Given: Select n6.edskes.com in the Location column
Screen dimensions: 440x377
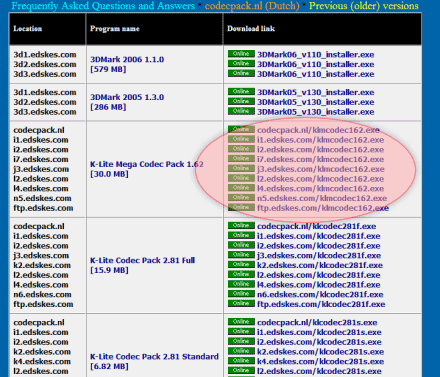Looking at the screenshot, I should (42, 294).
